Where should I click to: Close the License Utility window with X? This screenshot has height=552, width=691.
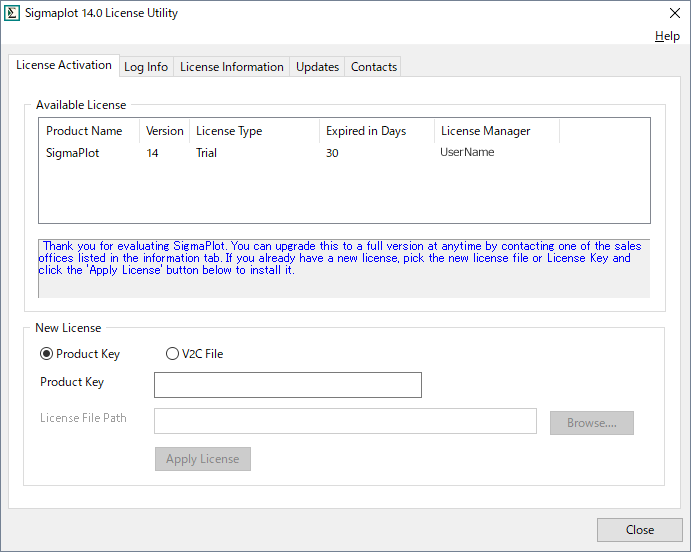coord(674,13)
